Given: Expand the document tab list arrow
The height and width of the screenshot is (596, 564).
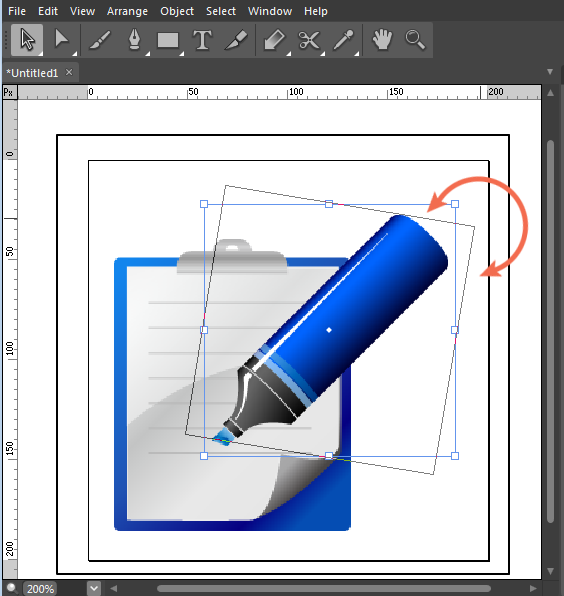Looking at the screenshot, I should click(550, 72).
